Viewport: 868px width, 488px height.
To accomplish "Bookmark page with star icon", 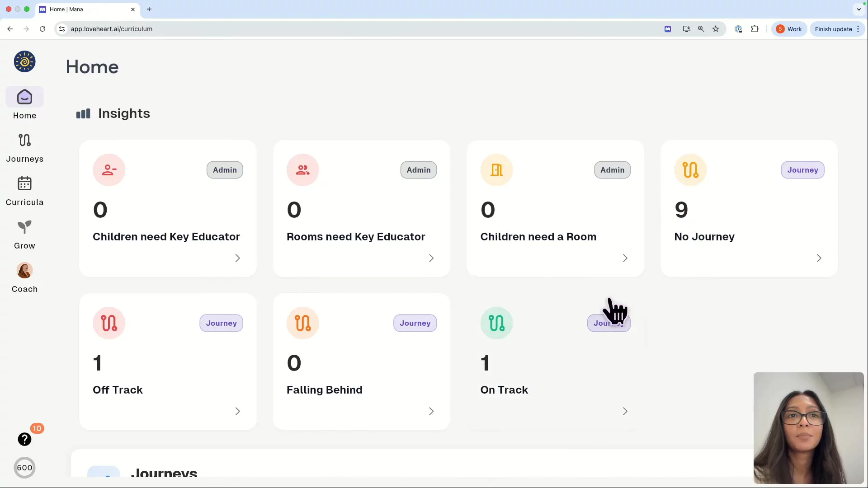I will pos(716,29).
